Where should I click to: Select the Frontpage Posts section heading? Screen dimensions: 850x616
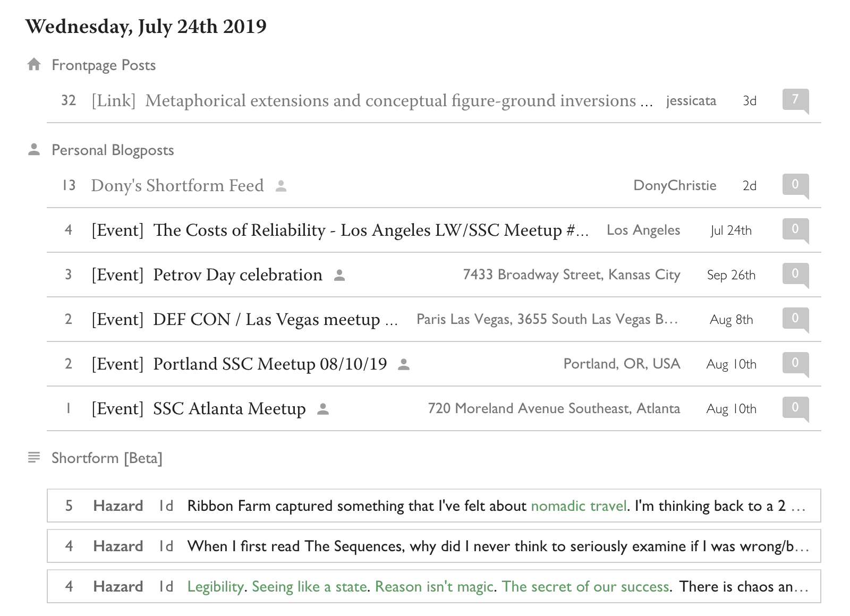pyautogui.click(x=104, y=65)
